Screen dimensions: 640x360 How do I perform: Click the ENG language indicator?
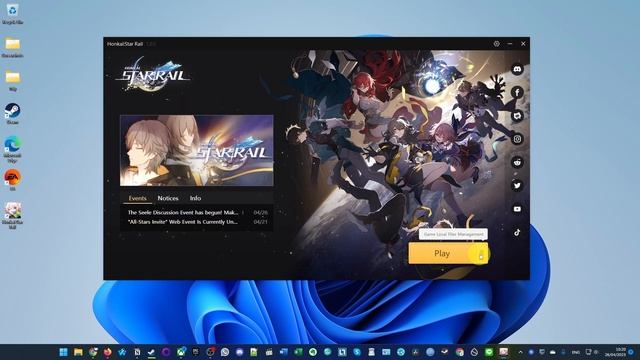tap(576, 352)
